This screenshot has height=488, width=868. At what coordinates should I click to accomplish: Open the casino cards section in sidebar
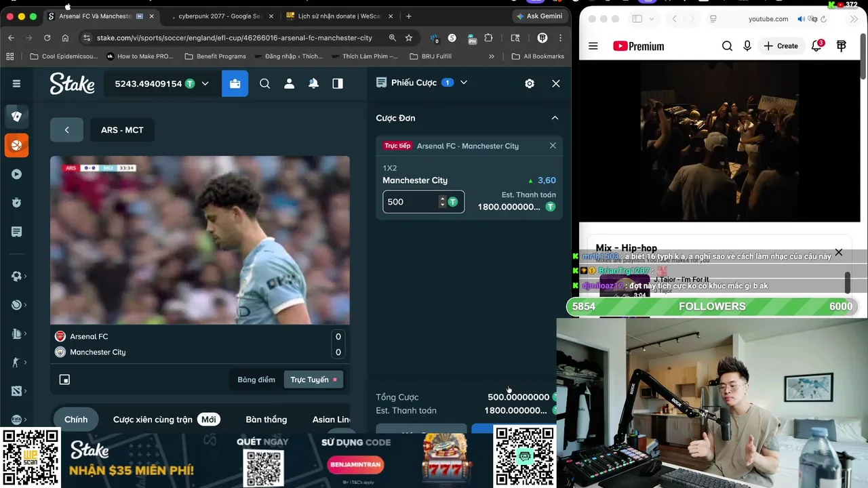coord(16,116)
